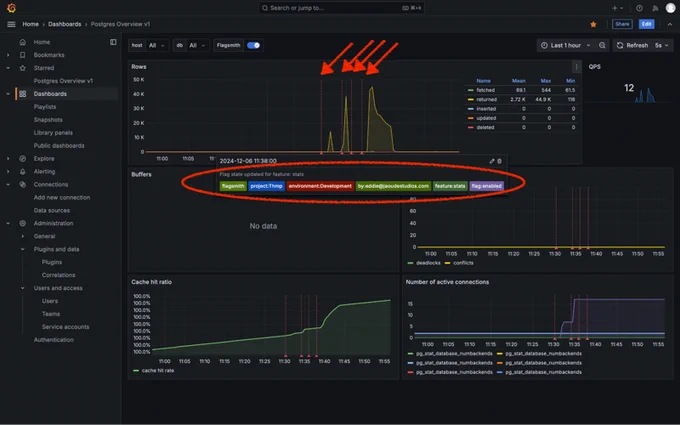Click the Grafana logo icon
Viewport: 680px width, 425px height.
11,8
